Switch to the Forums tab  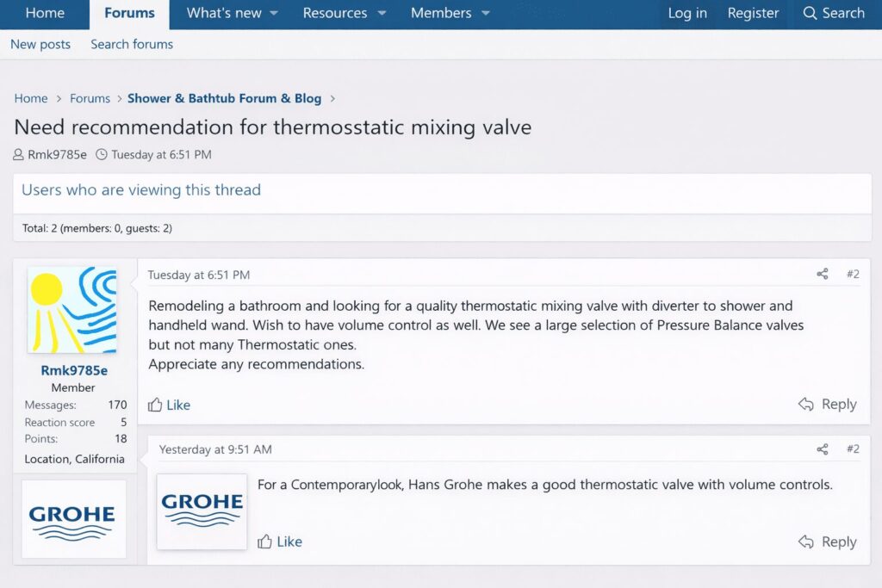click(129, 14)
